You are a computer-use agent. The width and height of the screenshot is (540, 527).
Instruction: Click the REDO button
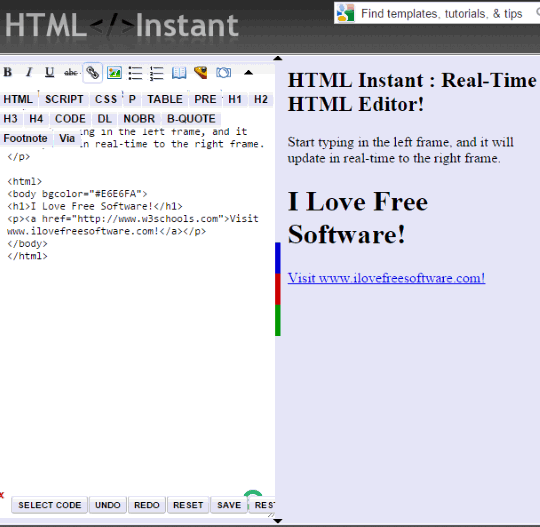[147, 505]
